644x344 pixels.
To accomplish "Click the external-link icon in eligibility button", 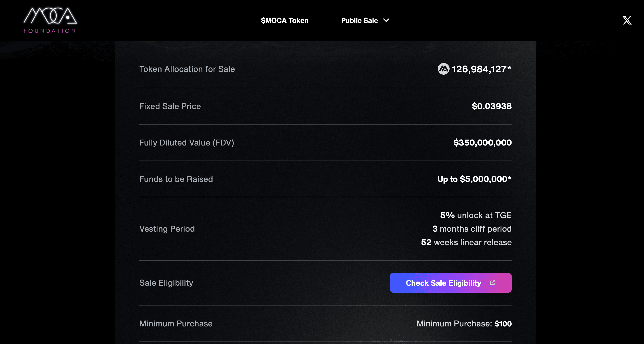I will coord(493,283).
